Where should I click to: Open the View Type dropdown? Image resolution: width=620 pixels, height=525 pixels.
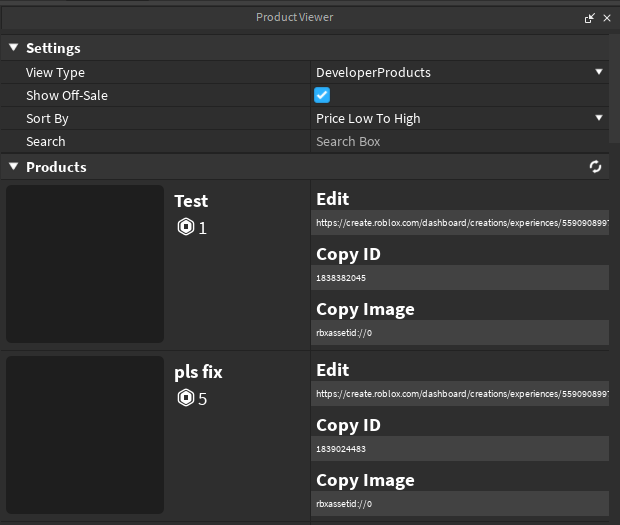click(x=459, y=72)
